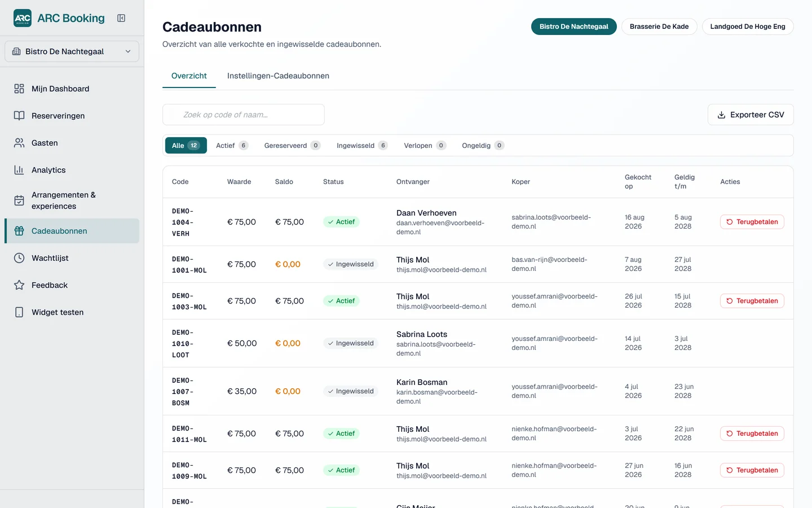This screenshot has height=508, width=812.
Task: Go to Reserveringen in the sidebar
Action: pos(72,116)
